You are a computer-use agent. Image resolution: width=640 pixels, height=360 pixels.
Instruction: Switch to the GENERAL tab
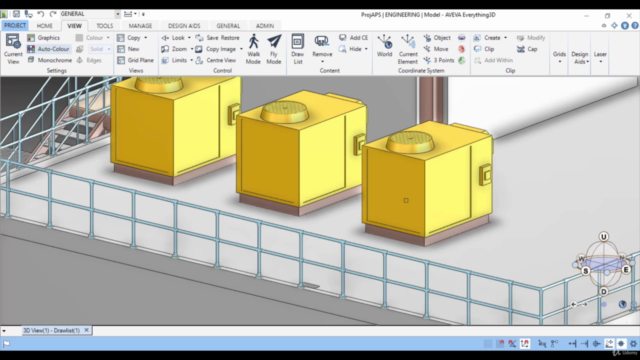pos(228,26)
